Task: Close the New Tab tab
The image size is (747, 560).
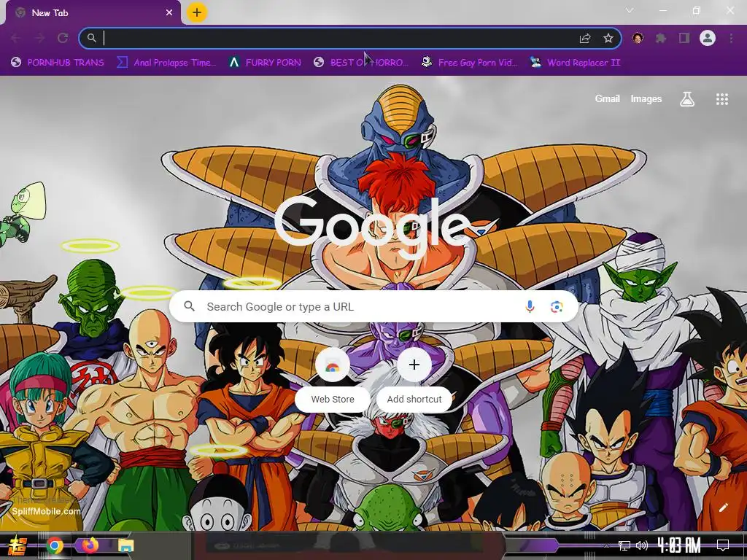Action: [169, 13]
